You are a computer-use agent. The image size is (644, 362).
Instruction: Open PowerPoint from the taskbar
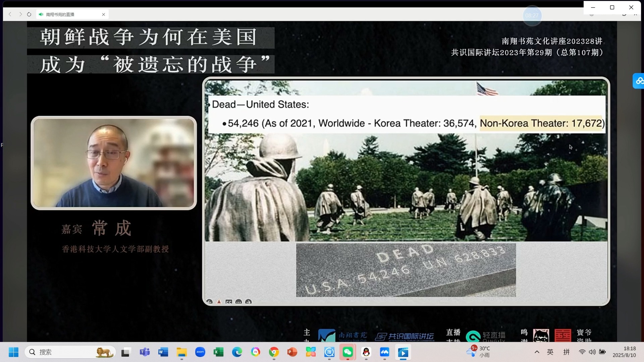click(x=292, y=352)
